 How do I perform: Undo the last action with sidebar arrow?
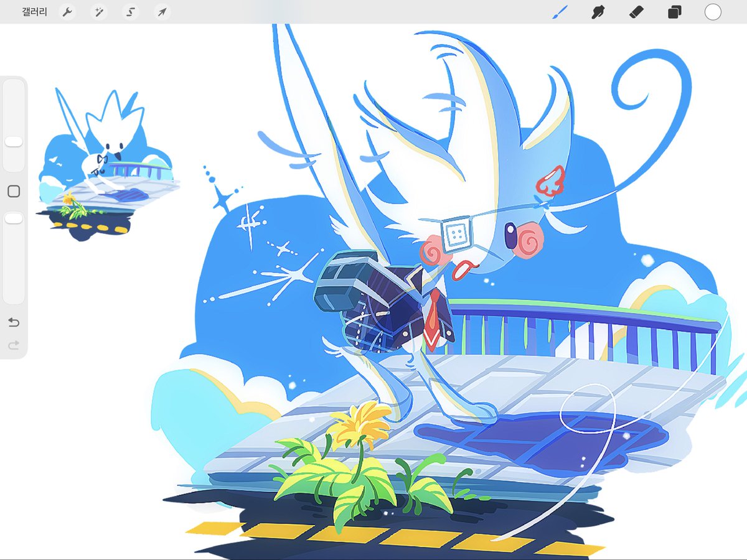coord(14,322)
